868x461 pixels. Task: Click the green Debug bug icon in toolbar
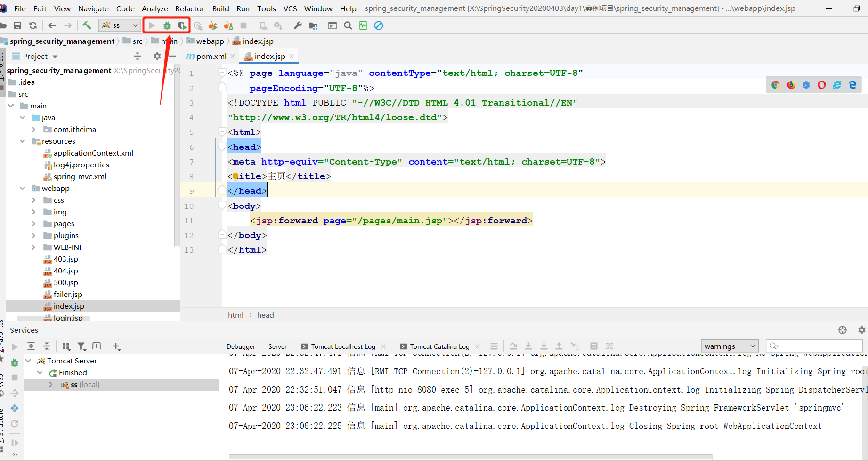pos(167,25)
